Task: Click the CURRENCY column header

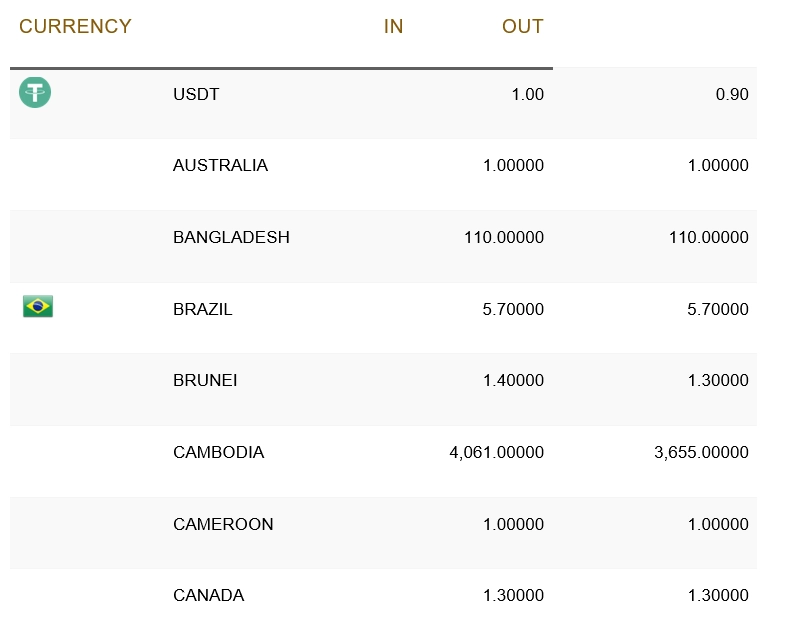Action: pyautogui.click(x=75, y=27)
